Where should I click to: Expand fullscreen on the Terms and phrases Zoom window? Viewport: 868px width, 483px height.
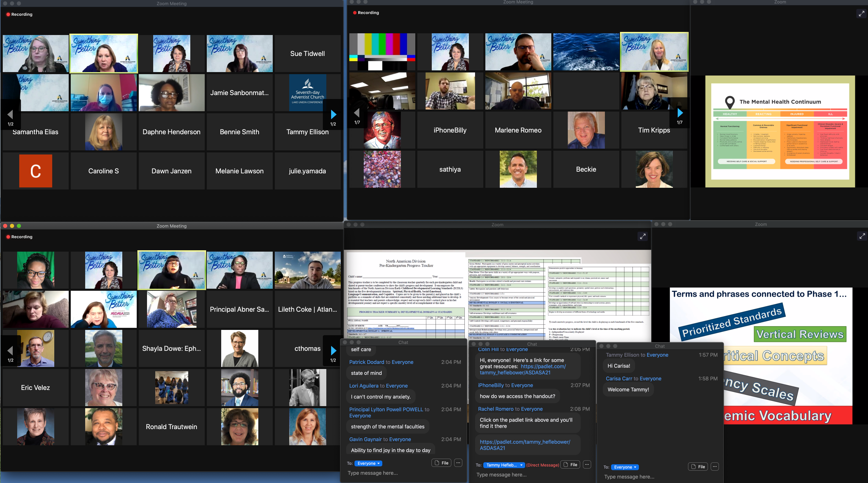862,236
